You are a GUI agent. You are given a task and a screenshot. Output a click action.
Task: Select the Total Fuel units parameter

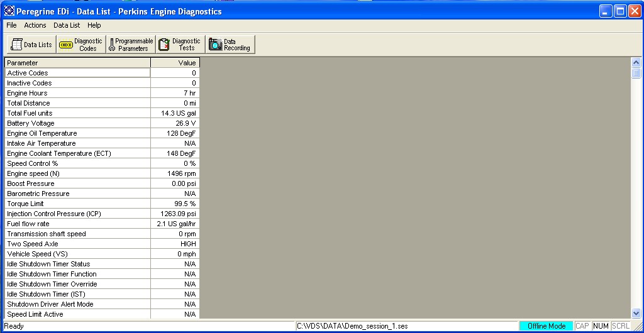(x=77, y=113)
